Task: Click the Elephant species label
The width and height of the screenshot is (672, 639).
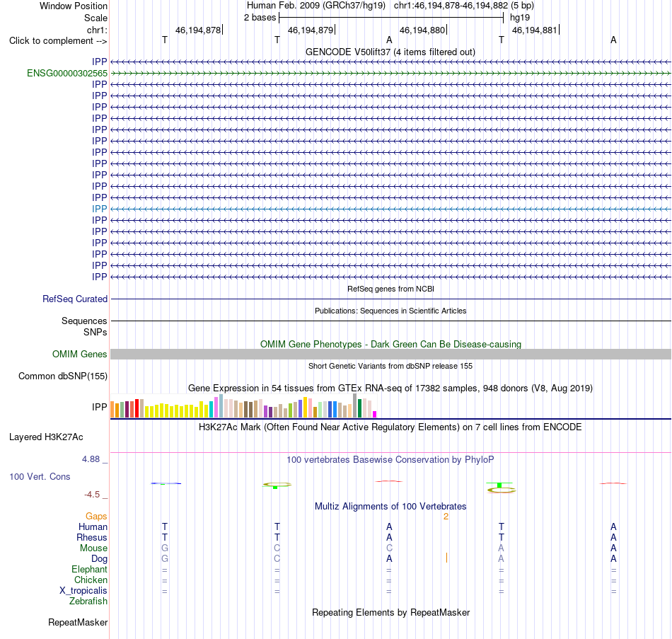Action: 90,570
